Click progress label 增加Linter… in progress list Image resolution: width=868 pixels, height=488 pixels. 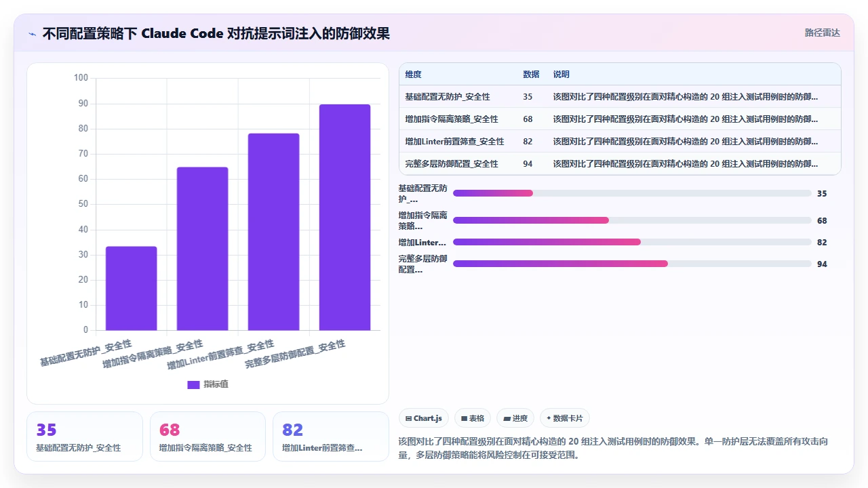pyautogui.click(x=422, y=242)
